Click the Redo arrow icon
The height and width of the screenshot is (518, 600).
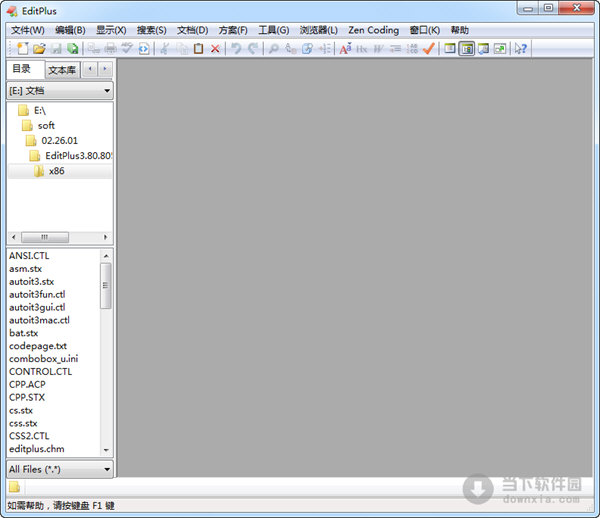pos(253,49)
